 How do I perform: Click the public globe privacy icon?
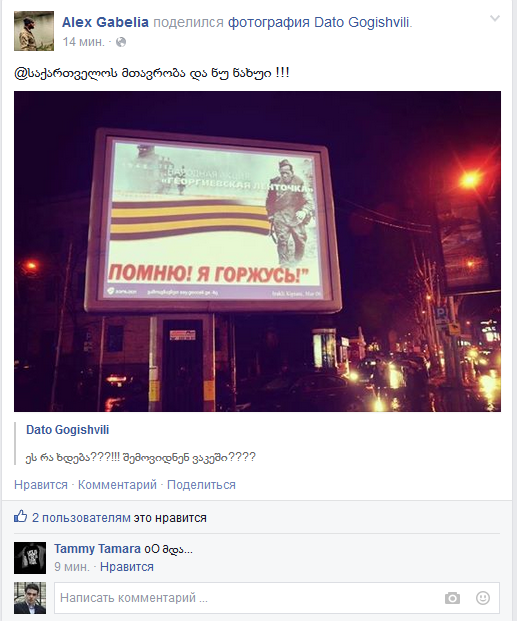coord(121,42)
